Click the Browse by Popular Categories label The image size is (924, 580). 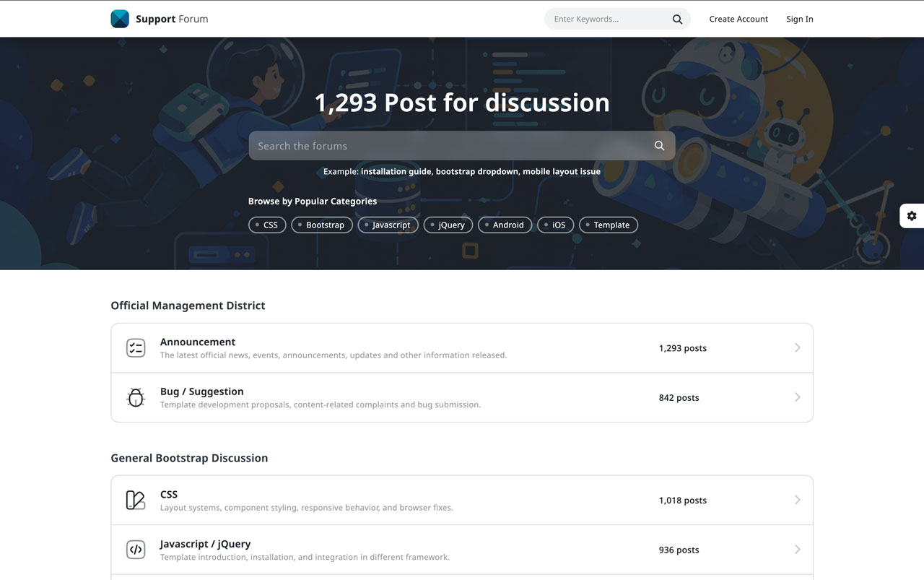pyautogui.click(x=313, y=202)
